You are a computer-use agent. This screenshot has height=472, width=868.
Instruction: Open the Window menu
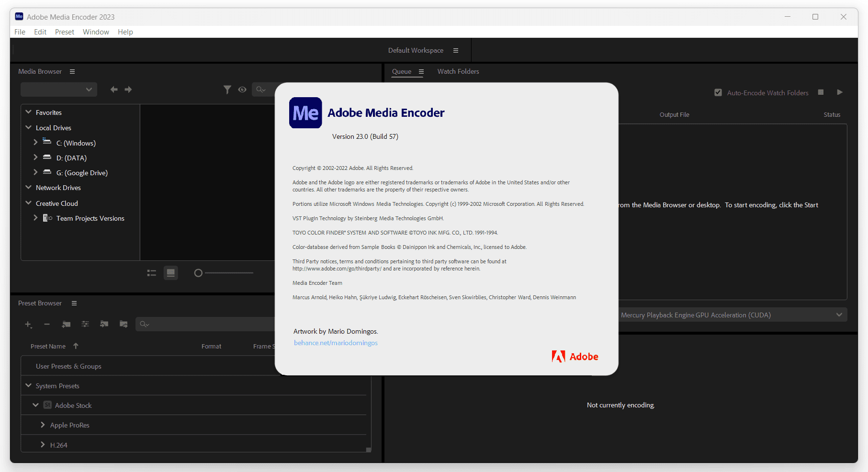[x=96, y=32]
